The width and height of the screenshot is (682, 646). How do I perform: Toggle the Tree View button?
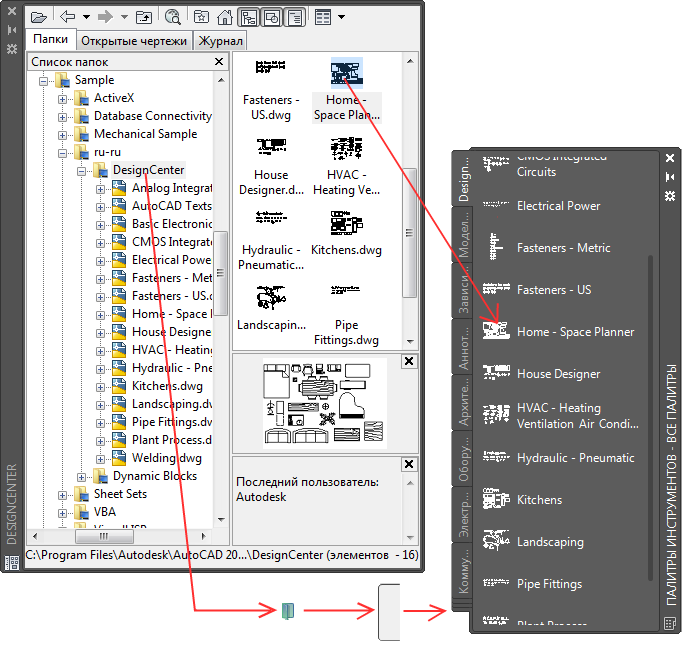(249, 18)
